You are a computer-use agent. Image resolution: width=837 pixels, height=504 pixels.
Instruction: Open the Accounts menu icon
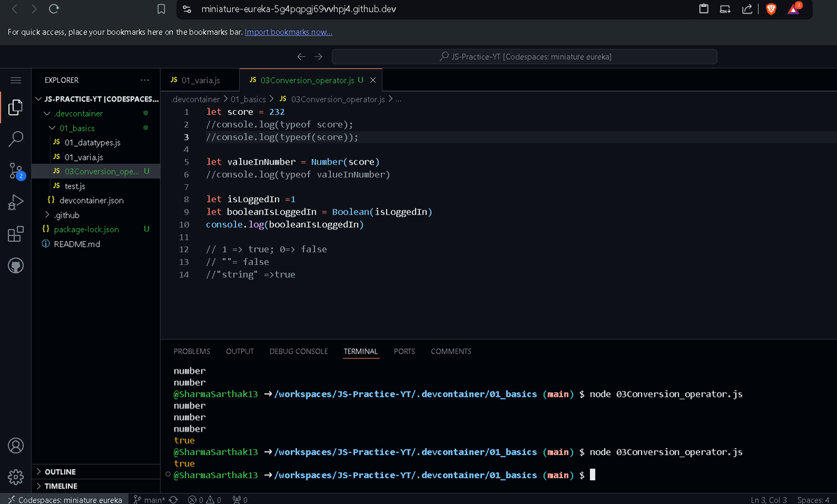[15, 445]
